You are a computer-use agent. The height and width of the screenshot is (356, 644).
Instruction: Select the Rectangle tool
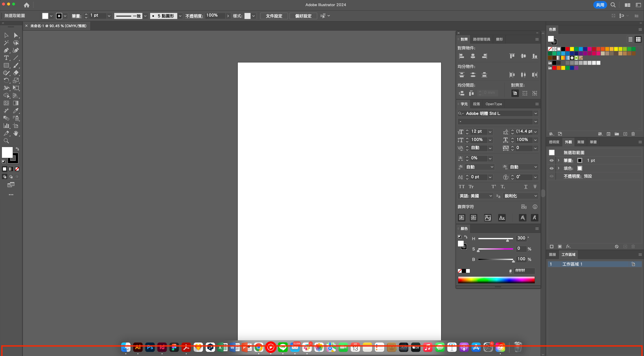[6, 66]
